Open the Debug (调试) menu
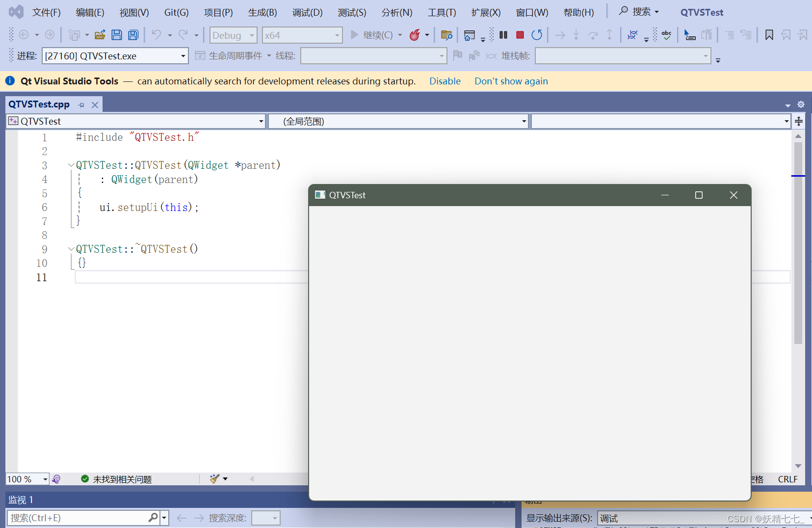Image resolution: width=812 pixels, height=528 pixels. [x=308, y=12]
